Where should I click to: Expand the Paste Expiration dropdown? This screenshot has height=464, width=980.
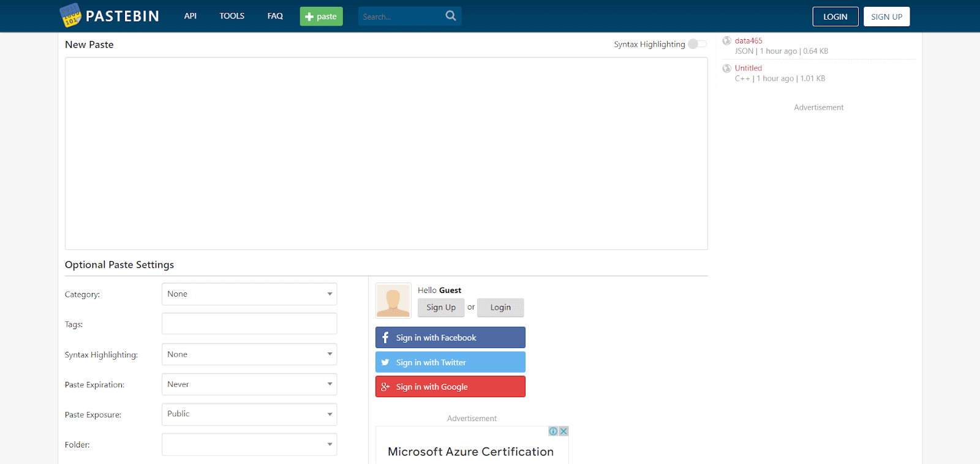[249, 384]
